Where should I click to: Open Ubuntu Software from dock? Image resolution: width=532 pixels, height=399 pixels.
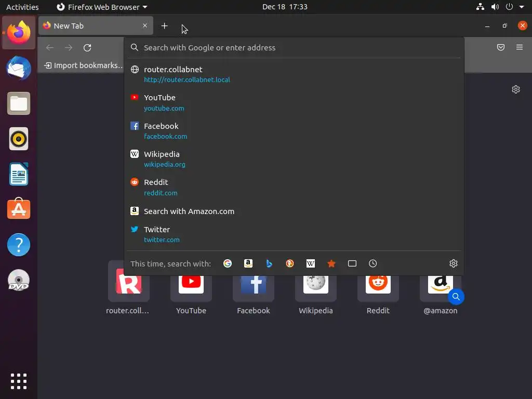click(x=19, y=209)
